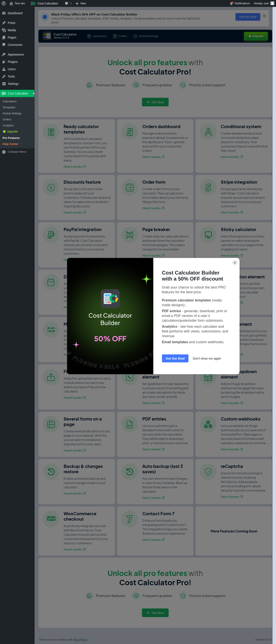Image resolution: width=276 pixels, height=644 pixels.
Task: Open Analytics submenu item
Action: tap(8, 125)
